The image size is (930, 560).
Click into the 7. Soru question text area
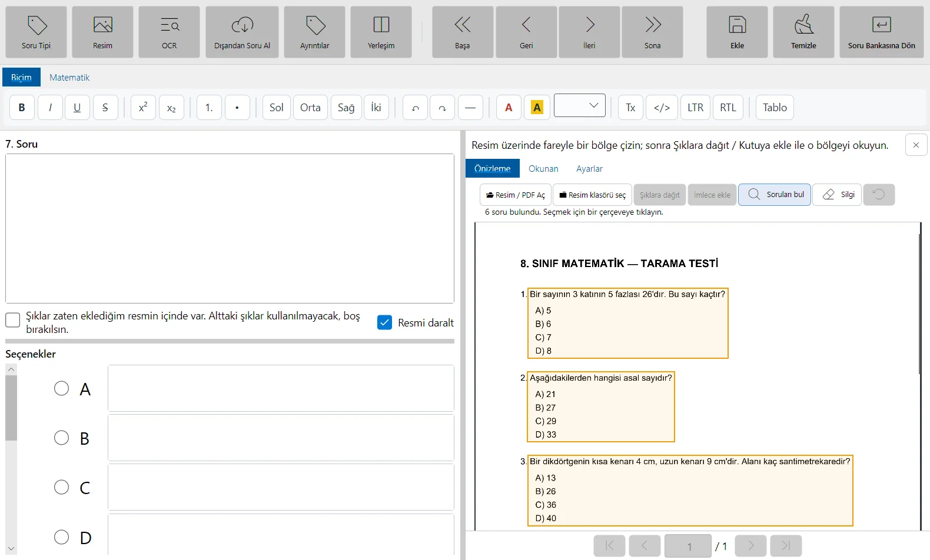point(230,229)
